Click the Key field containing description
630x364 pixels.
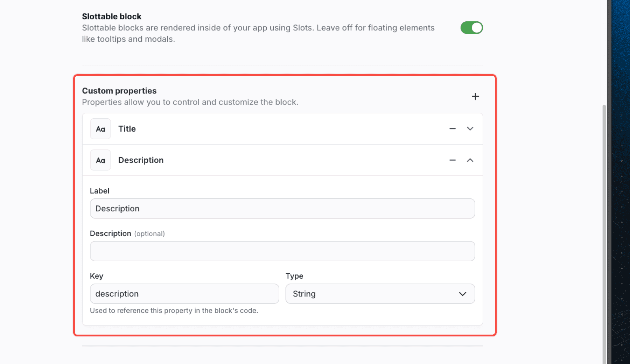(x=184, y=294)
